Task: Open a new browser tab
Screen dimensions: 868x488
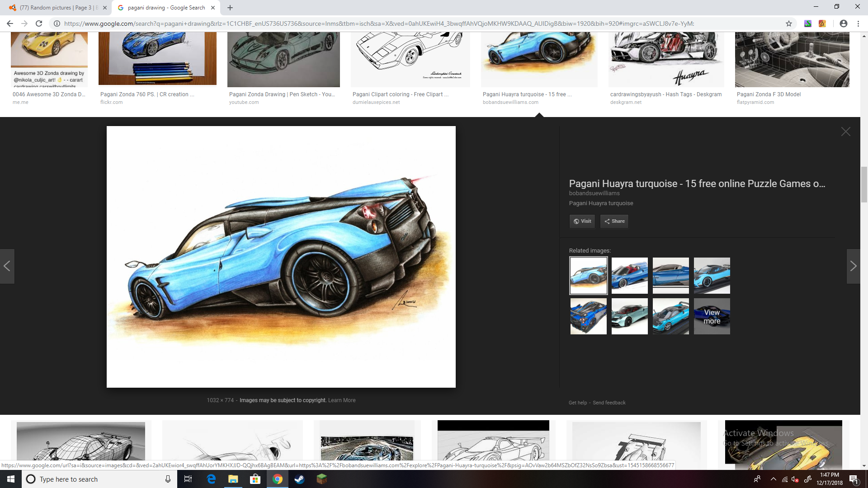Action: click(230, 8)
